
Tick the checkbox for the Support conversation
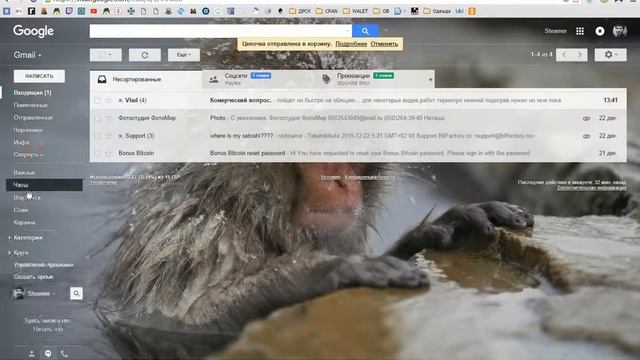click(98, 136)
